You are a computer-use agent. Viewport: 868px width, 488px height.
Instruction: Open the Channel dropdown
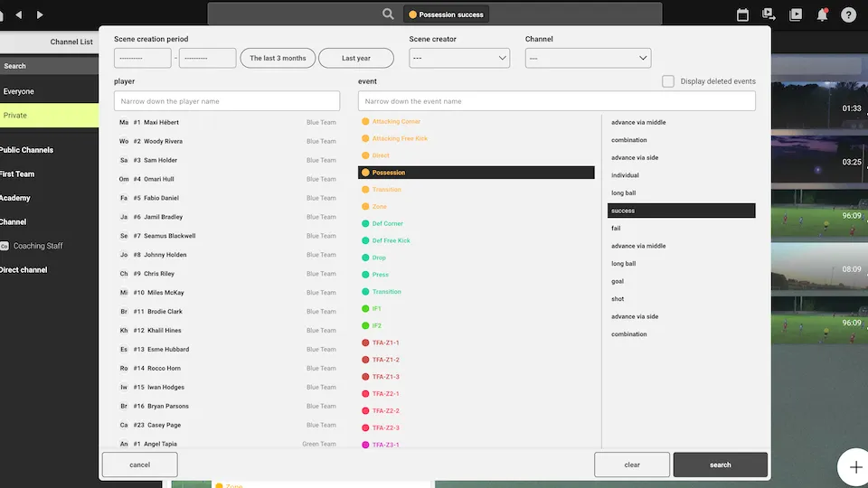point(588,58)
